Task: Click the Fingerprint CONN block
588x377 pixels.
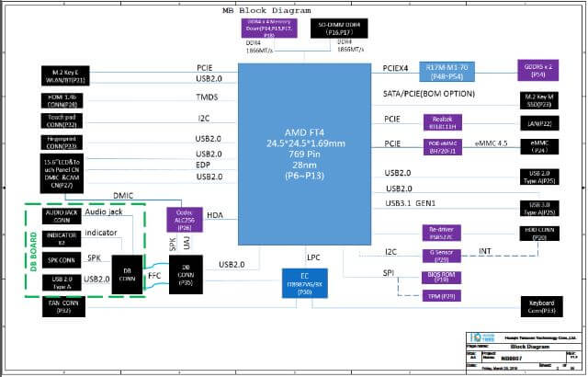Action: pyautogui.click(x=64, y=141)
